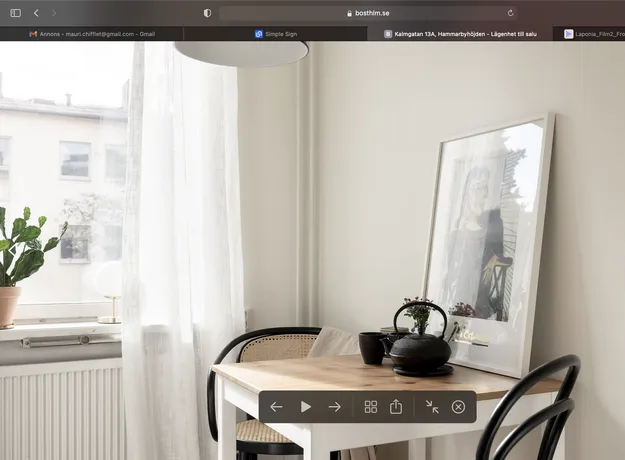Switch to the Simple Sign tab
The image size is (625, 460).
point(275,34)
